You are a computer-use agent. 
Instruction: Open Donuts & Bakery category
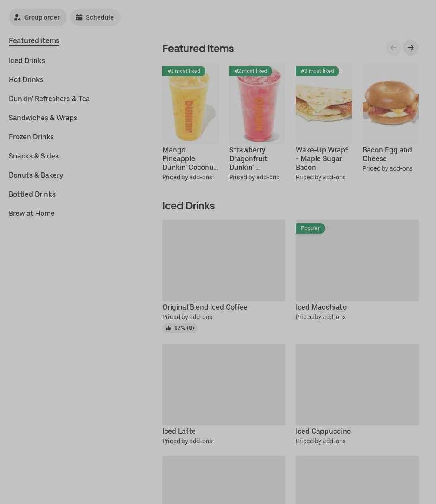(36, 175)
